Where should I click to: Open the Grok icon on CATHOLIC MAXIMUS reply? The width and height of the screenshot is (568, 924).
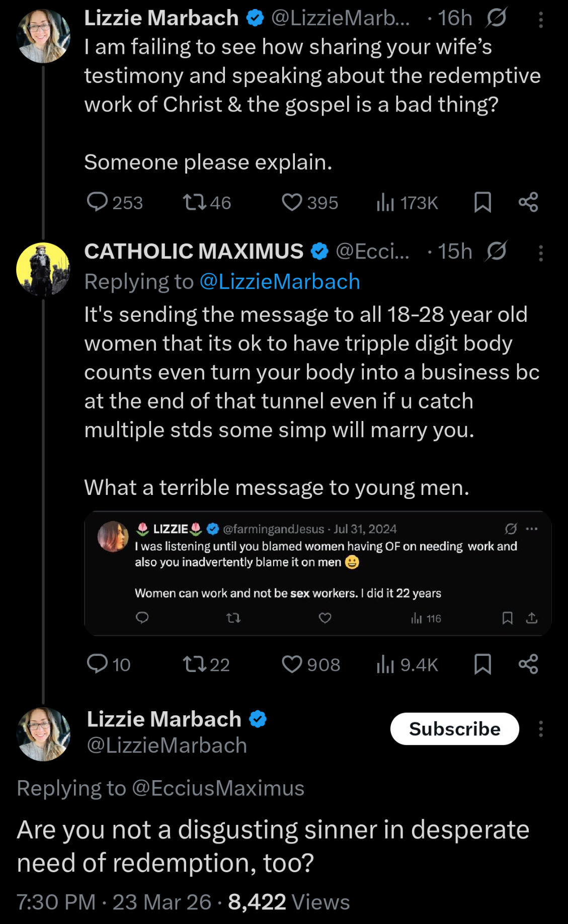click(497, 251)
